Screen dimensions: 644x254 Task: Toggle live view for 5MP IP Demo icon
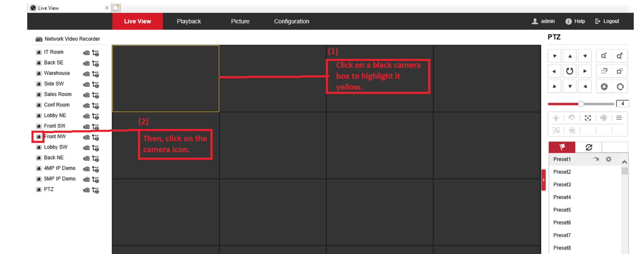pos(39,179)
